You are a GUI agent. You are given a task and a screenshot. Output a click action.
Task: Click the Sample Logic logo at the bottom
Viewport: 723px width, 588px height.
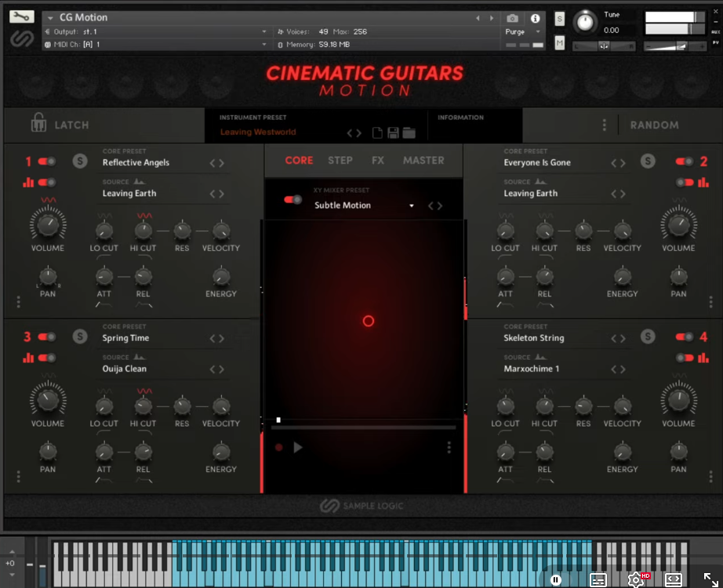point(361,506)
